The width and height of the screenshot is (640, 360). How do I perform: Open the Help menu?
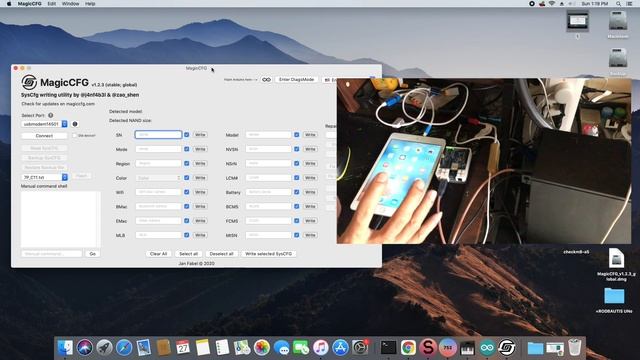(x=90, y=4)
